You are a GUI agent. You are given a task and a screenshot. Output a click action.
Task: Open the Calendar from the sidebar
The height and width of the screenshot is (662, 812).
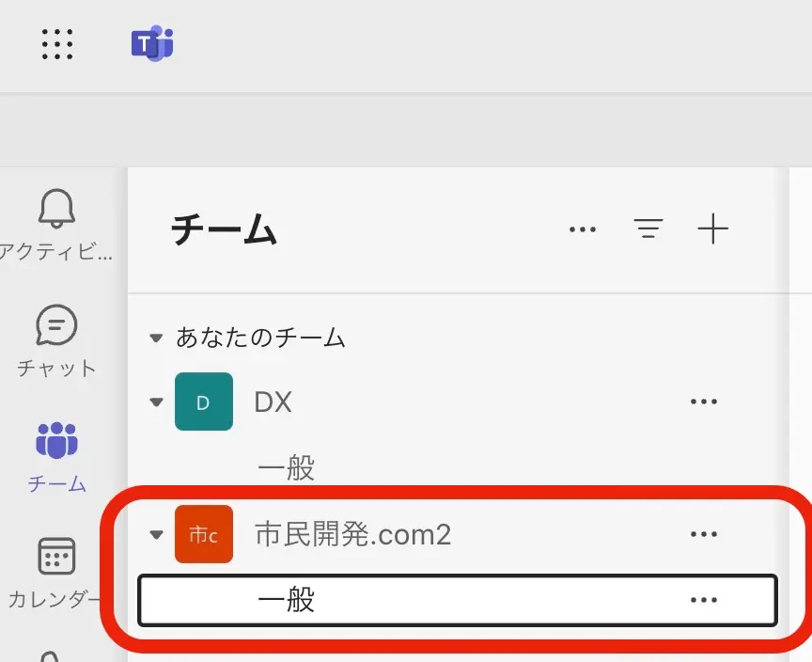pyautogui.click(x=56, y=557)
